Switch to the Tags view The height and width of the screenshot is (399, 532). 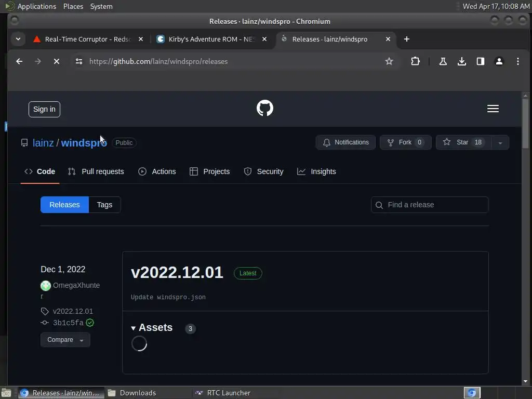click(x=104, y=205)
